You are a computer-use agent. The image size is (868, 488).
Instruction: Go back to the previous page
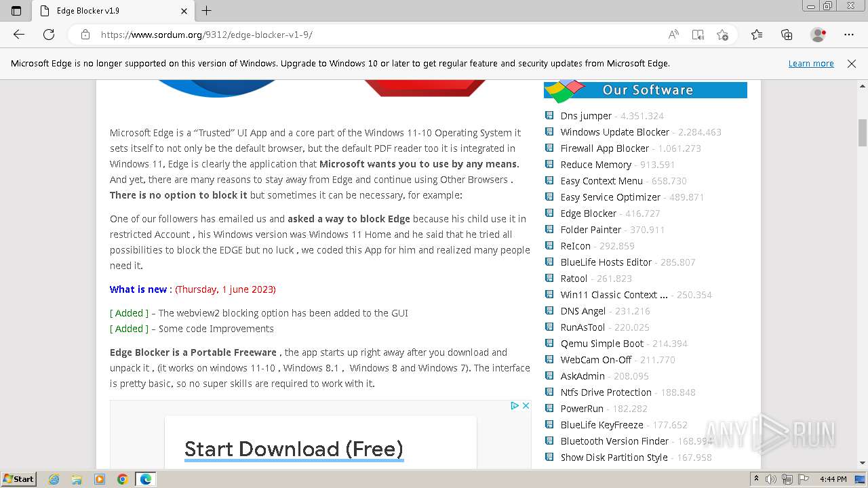[19, 35]
